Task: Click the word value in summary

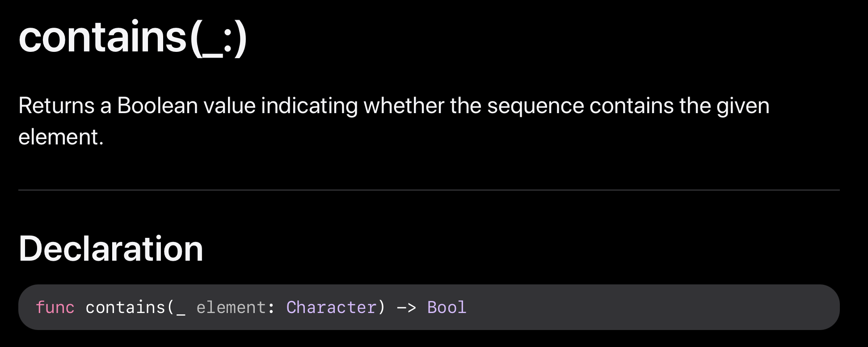Action: pyautogui.click(x=230, y=106)
